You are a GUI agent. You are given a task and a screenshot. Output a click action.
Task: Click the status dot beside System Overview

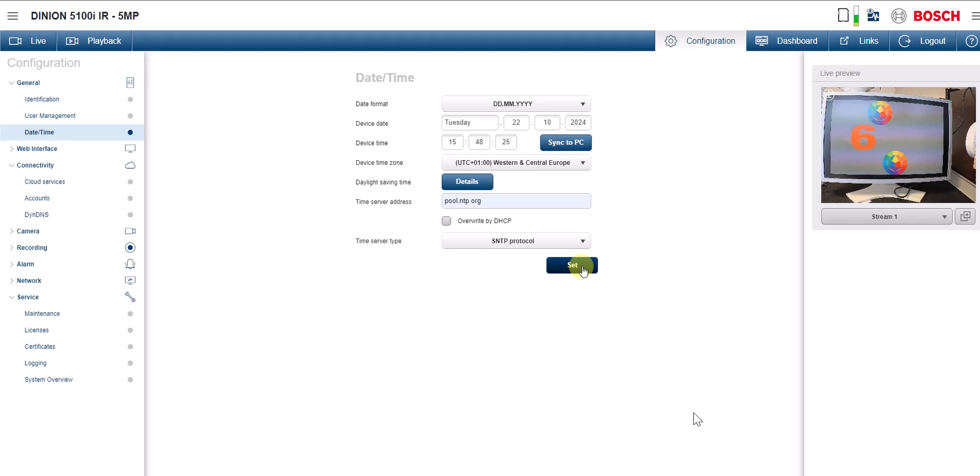click(130, 379)
